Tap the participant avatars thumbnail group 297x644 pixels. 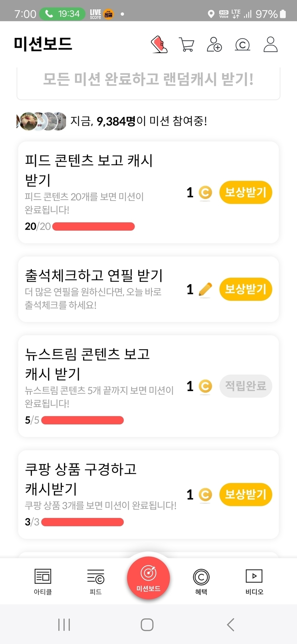point(42,121)
